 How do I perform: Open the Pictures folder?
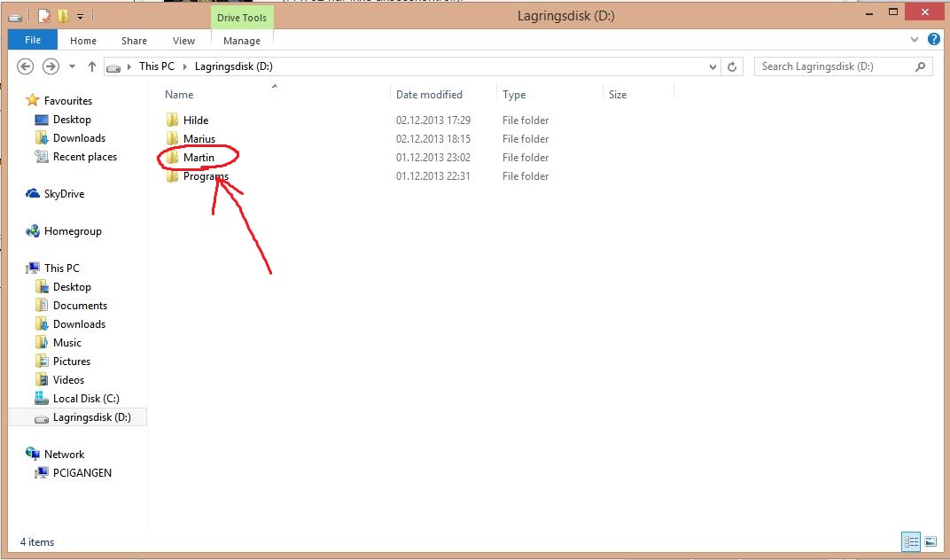coord(72,362)
